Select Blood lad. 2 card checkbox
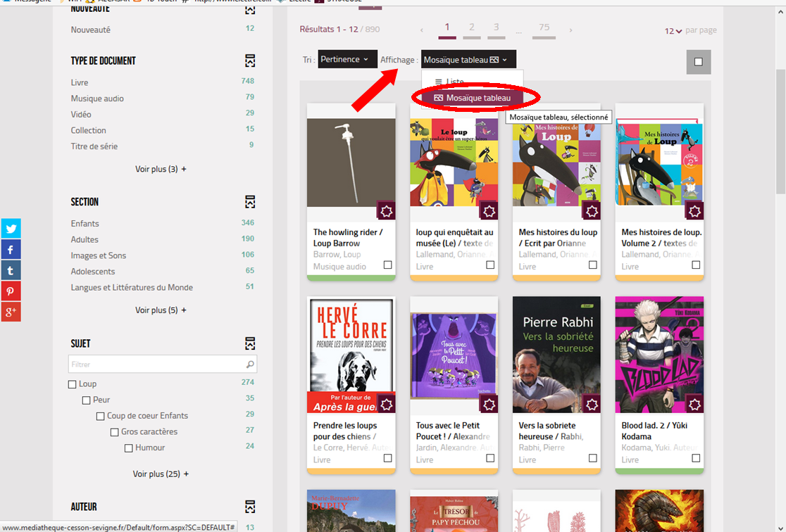The height and width of the screenshot is (532, 786). point(696,458)
